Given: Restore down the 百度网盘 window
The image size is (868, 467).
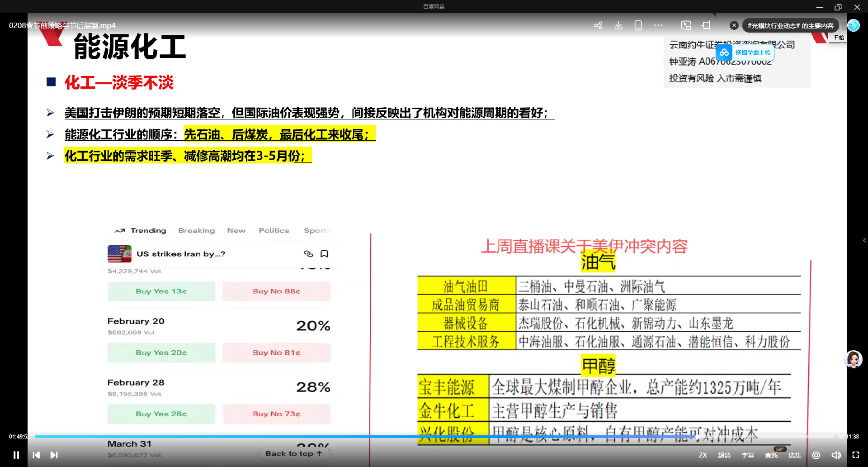Looking at the screenshot, I should [838, 7].
